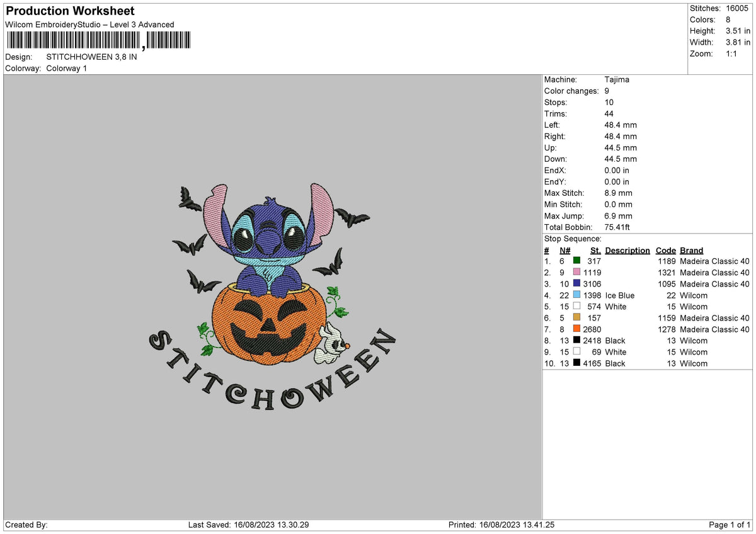This screenshot has height=534, width=756.
Task: Click stitch count 3106 in stop 3
Action: [592, 284]
